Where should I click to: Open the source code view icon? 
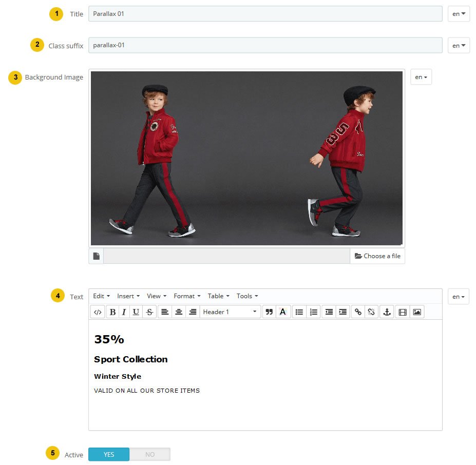[98, 312]
